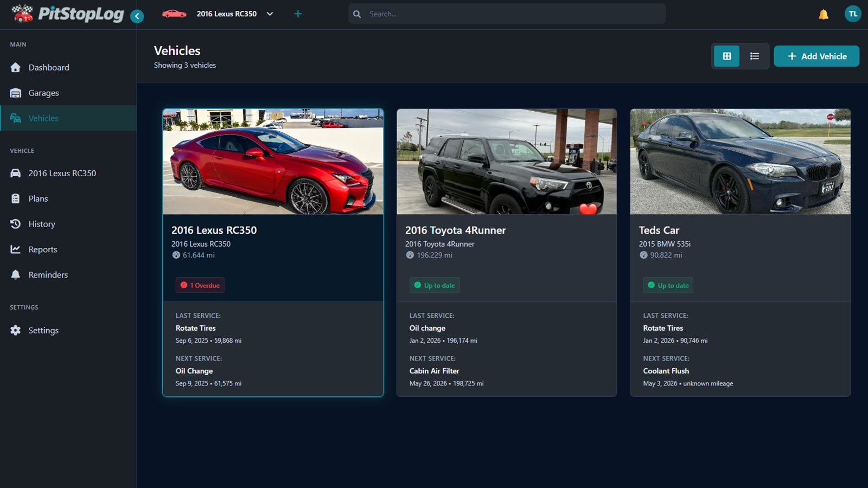Expand the 2016 Lexus RC350 header chevron
This screenshot has width=868, height=488.
[270, 14]
